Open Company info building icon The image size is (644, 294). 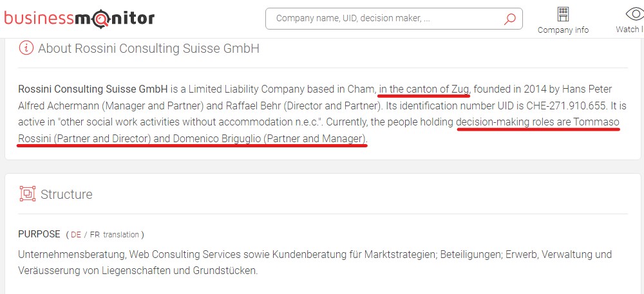click(x=563, y=14)
